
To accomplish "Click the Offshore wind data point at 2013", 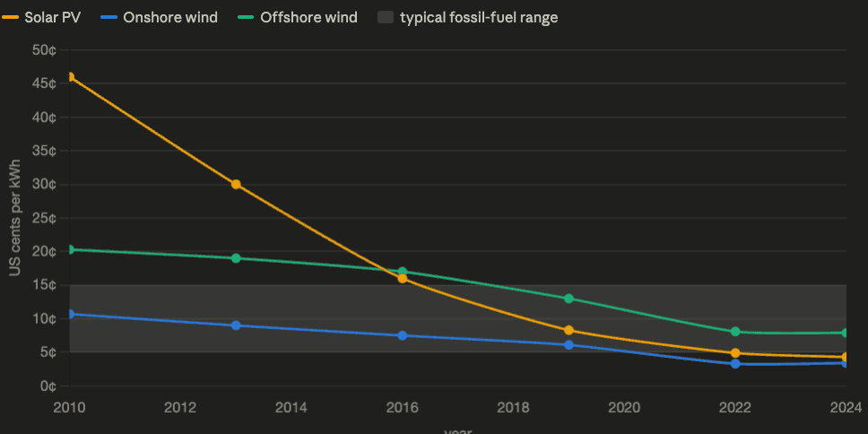I will (x=236, y=258).
